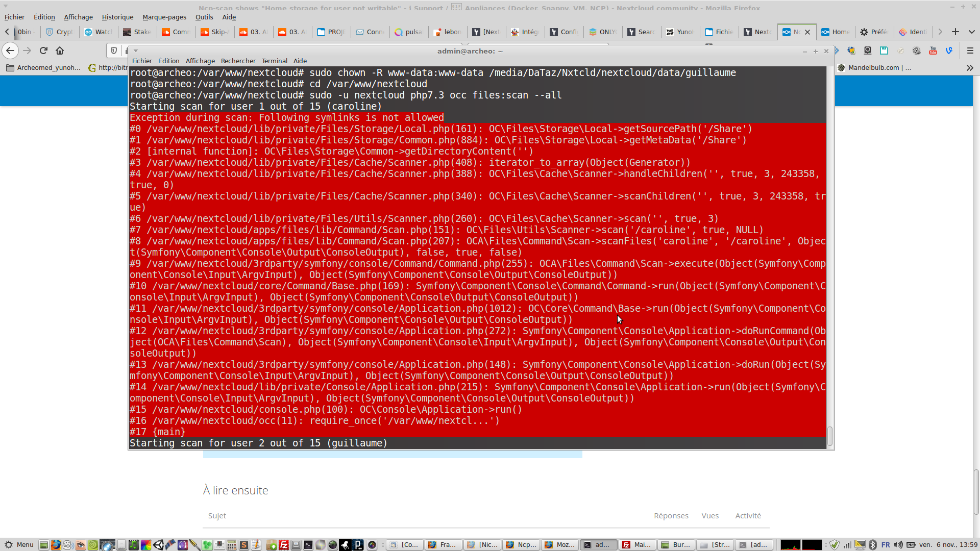Click the YouTube extension icon
This screenshot has width=980, height=551.
point(933,51)
